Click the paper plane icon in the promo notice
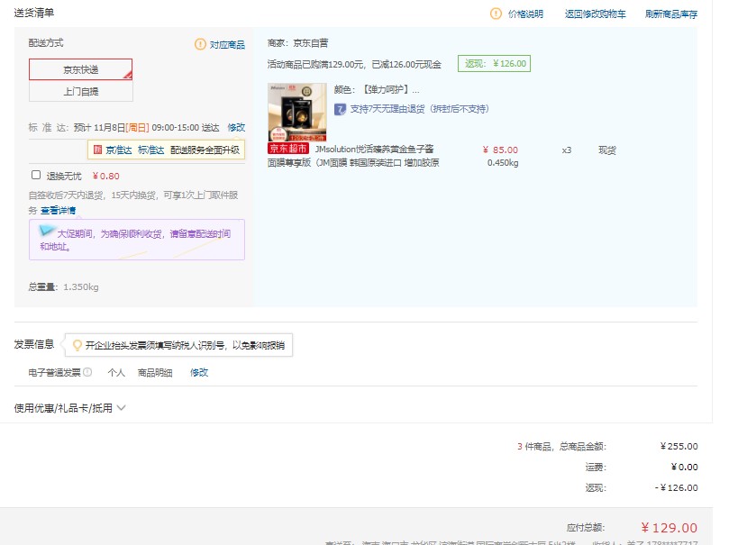This screenshot has width=756, height=545. pos(47,231)
